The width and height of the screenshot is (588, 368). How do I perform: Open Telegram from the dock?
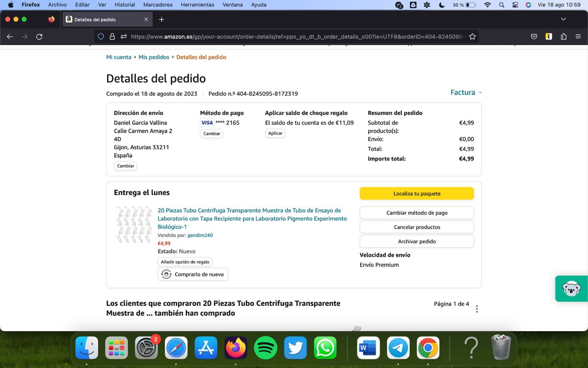(x=398, y=348)
